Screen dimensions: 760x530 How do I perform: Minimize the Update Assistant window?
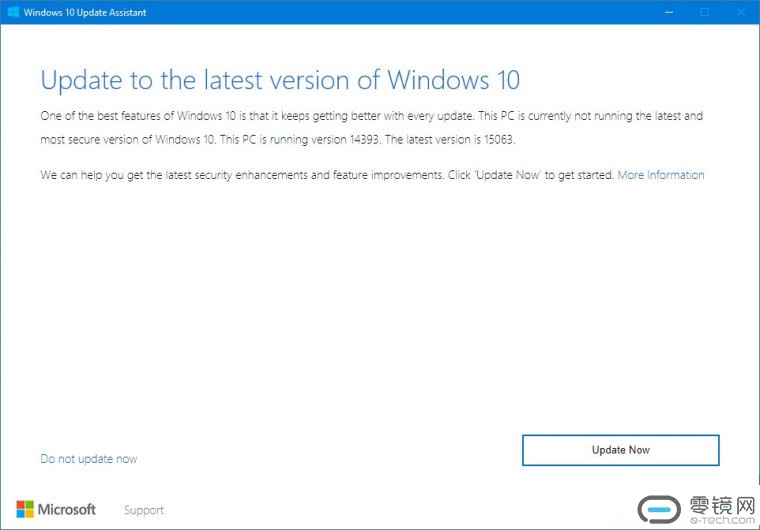point(669,12)
